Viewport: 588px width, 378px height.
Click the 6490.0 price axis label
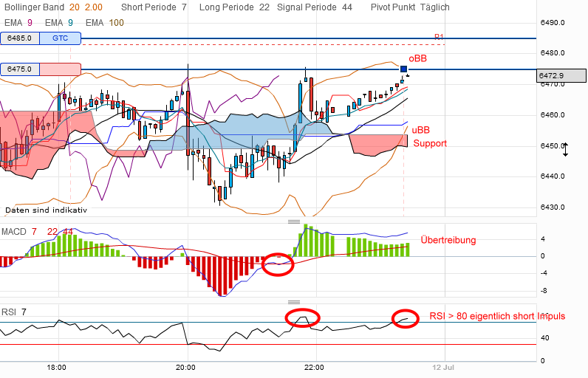click(553, 22)
